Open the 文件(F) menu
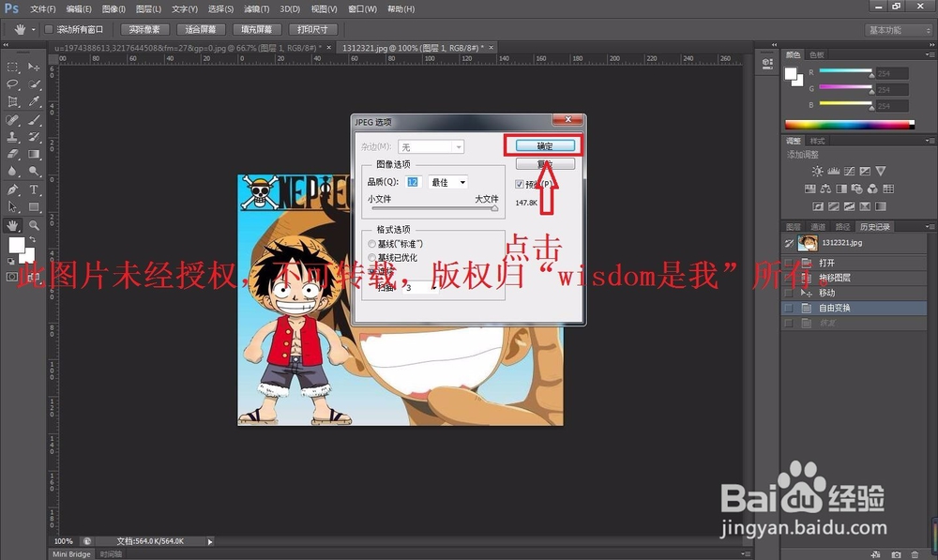 [x=42, y=9]
